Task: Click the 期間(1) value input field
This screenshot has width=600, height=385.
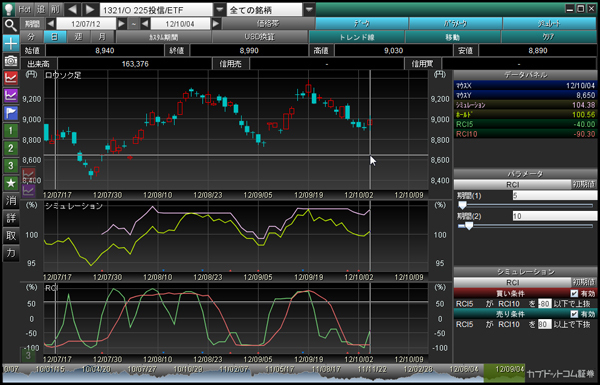Action: [x=554, y=196]
